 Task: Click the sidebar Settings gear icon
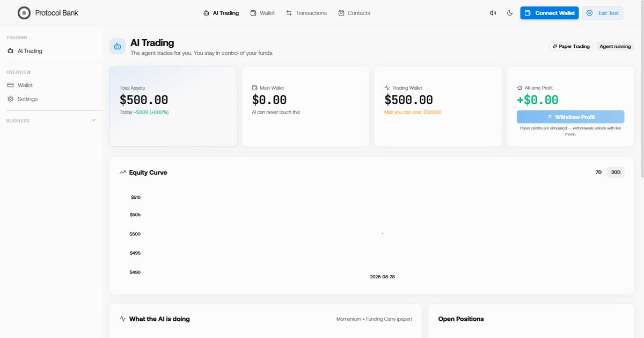point(11,99)
